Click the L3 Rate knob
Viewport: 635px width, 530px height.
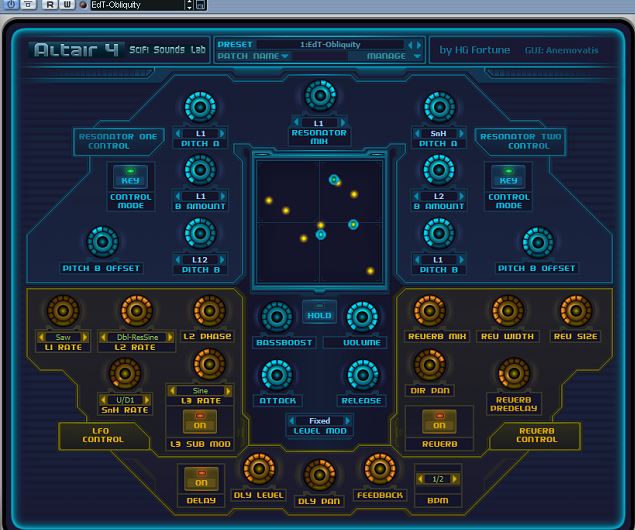pyautogui.click(x=209, y=364)
